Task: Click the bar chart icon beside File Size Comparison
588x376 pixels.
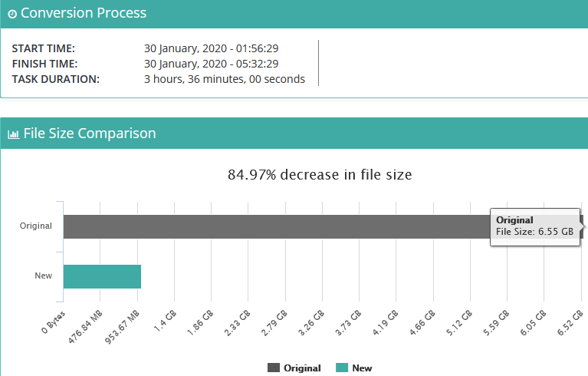Action: (x=14, y=134)
